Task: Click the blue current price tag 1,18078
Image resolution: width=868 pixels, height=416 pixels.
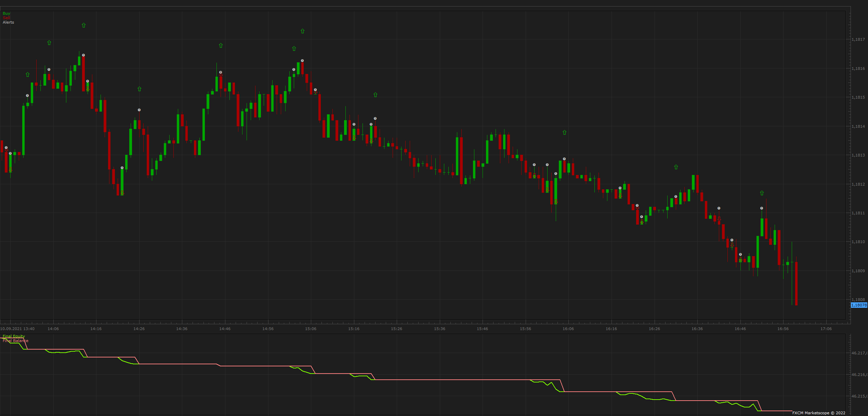Action: [859, 305]
